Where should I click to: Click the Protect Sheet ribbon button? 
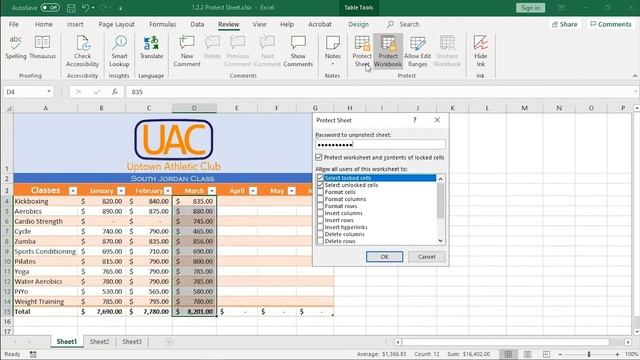coord(362,51)
